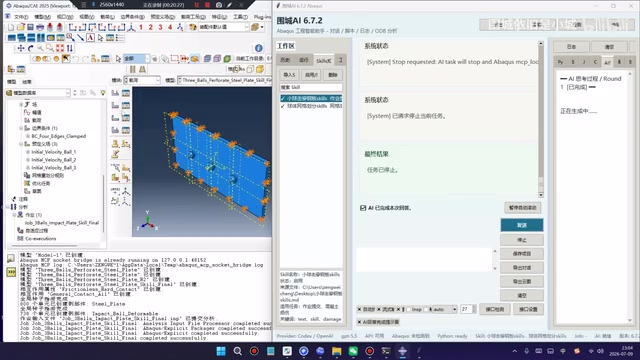Apply view preset 1 in Abaqus toolbar
Screen dimensions: 640x360
pos(141,27)
